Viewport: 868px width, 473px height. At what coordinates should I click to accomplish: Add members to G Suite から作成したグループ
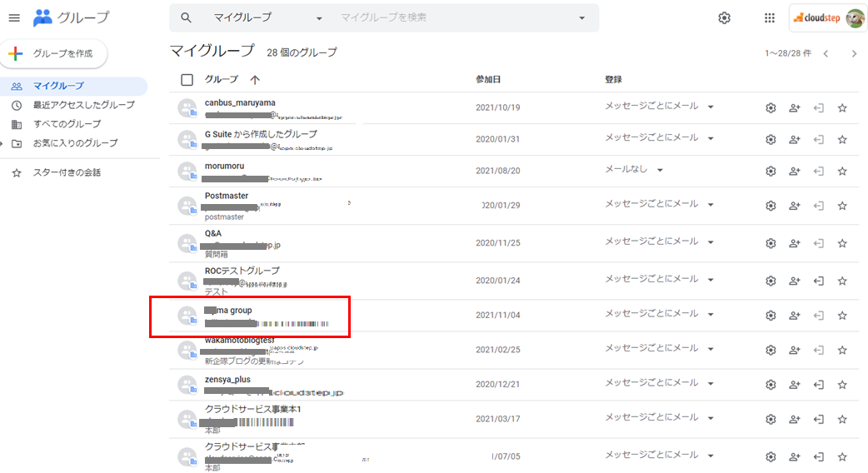pyautogui.click(x=795, y=139)
